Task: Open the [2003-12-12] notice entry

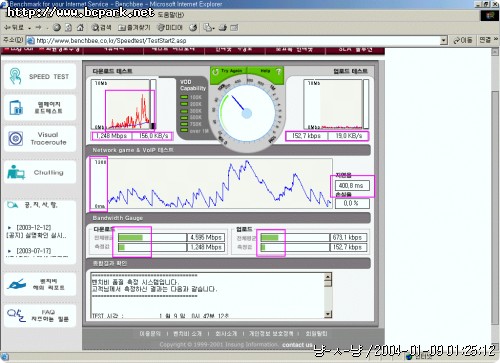Action: pyautogui.click(x=37, y=231)
